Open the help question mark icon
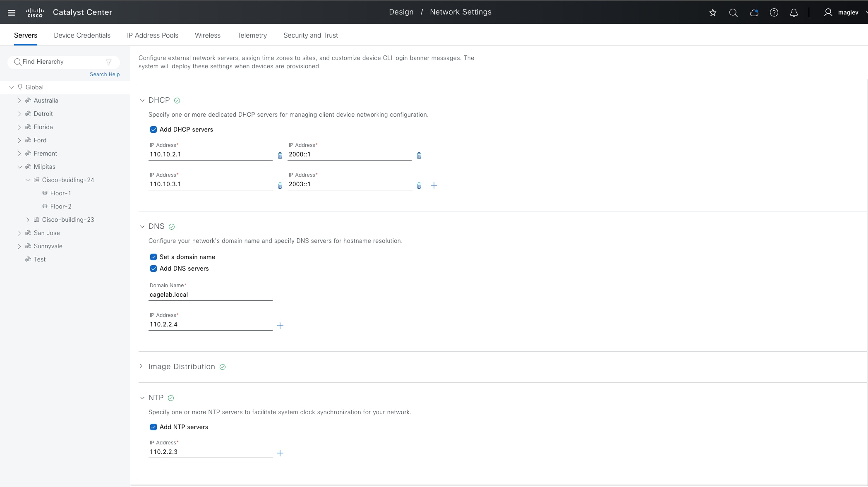 [774, 13]
